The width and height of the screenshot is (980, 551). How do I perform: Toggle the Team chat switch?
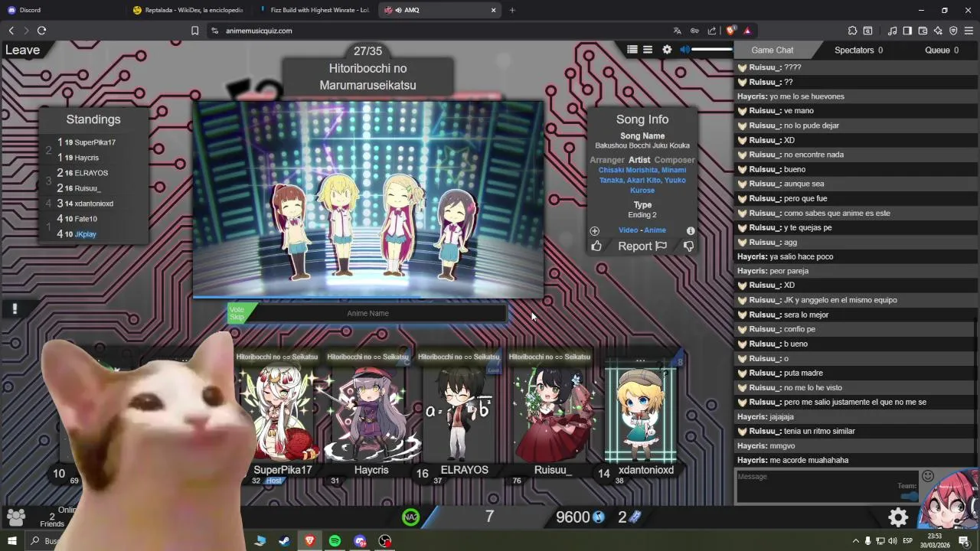click(910, 496)
